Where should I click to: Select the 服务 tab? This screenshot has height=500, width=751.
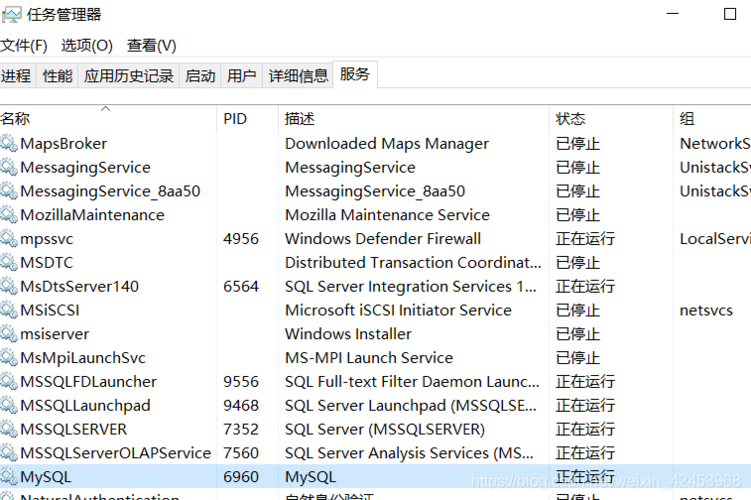(355, 74)
